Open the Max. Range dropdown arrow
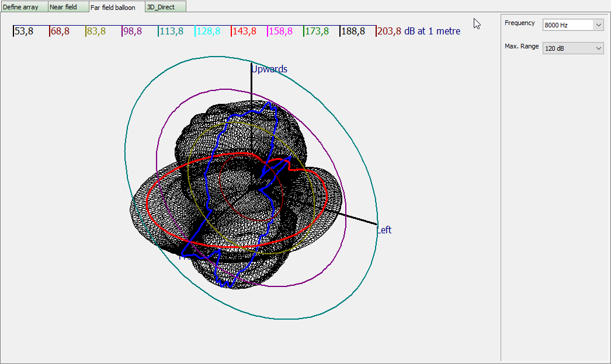611x364 pixels. click(599, 48)
